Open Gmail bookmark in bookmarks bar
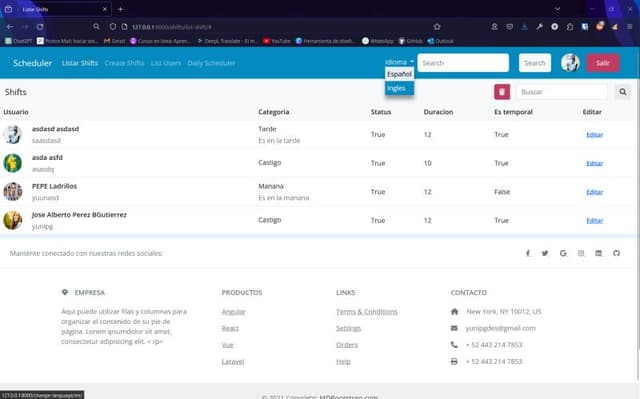Screen dimensions: 640x399 115,41
